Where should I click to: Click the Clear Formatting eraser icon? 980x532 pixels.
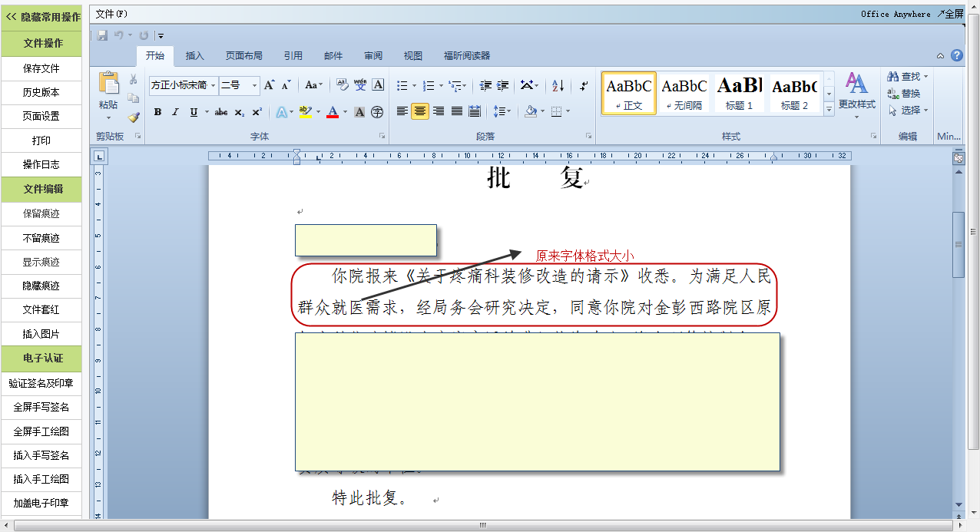click(x=342, y=85)
